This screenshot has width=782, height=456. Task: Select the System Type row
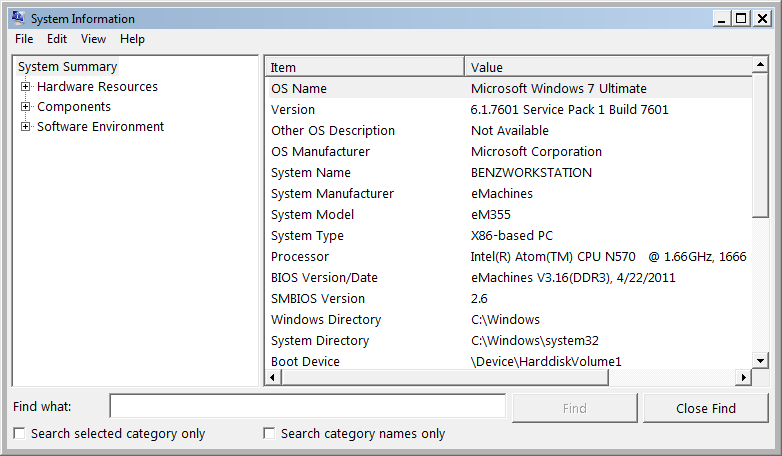coord(509,235)
